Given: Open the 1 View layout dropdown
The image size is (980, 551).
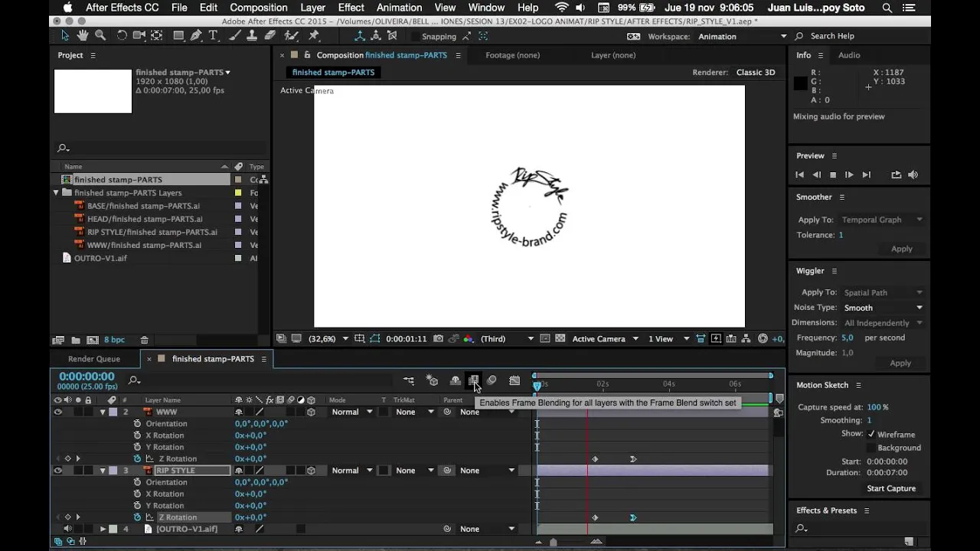Looking at the screenshot, I should [x=669, y=338].
